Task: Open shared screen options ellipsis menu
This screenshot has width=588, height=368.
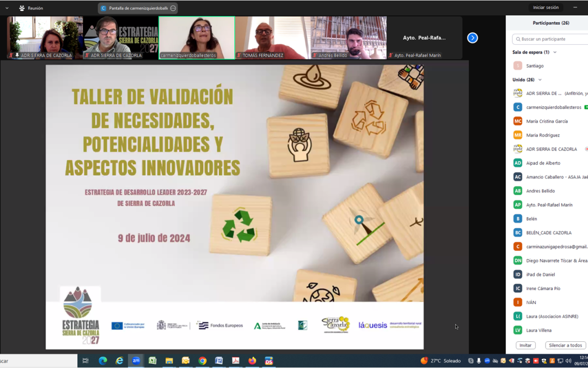Action: (173, 8)
